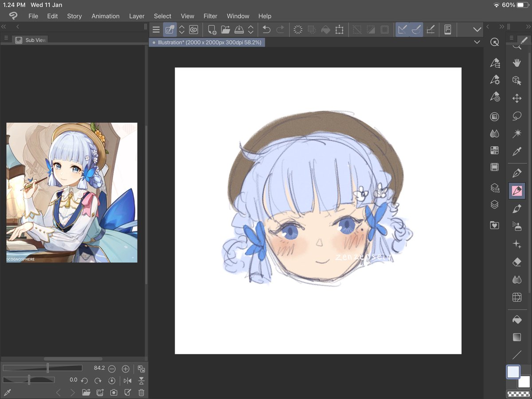This screenshot has width=532, height=399.
Task: Select the Hand navigation tool
Action: (x=517, y=63)
